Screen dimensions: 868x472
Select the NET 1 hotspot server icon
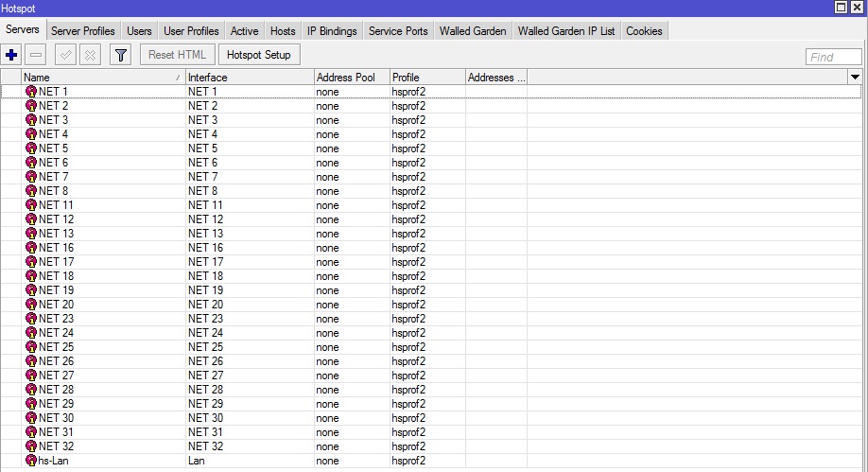[31, 92]
